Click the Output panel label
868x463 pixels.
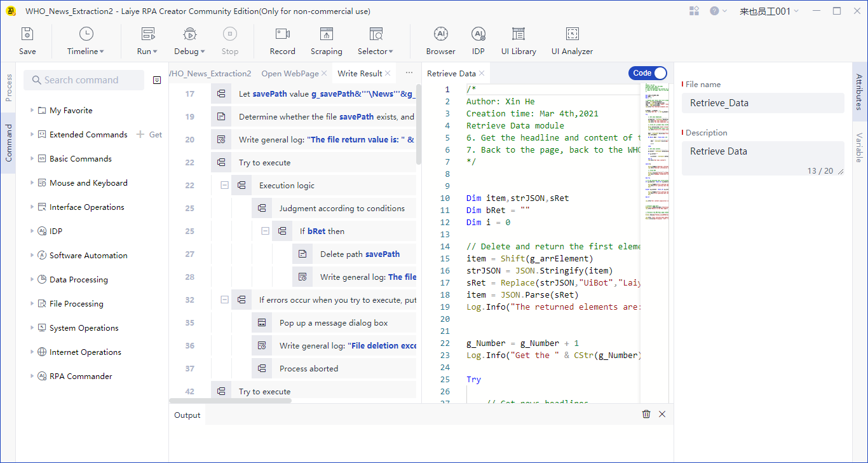tap(187, 415)
